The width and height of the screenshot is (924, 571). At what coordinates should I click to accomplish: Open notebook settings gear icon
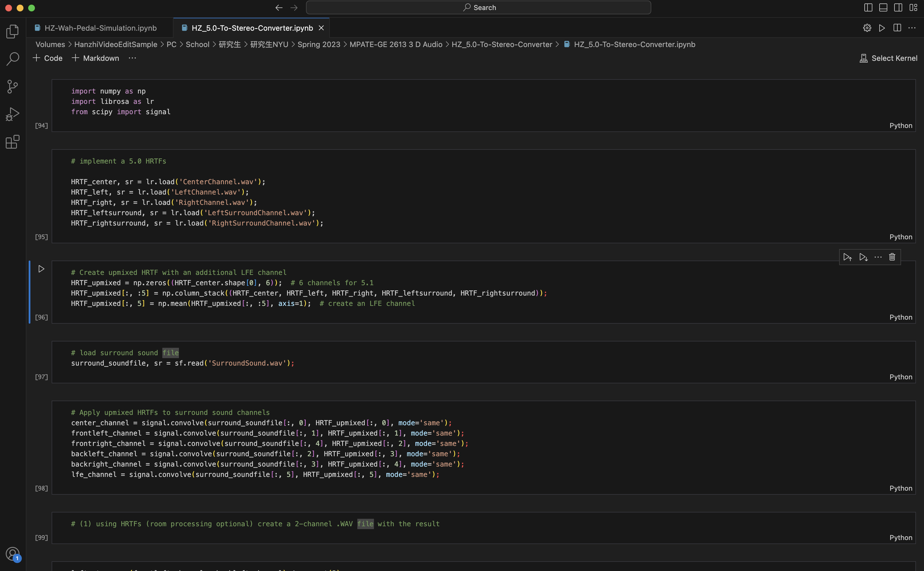coord(867,28)
